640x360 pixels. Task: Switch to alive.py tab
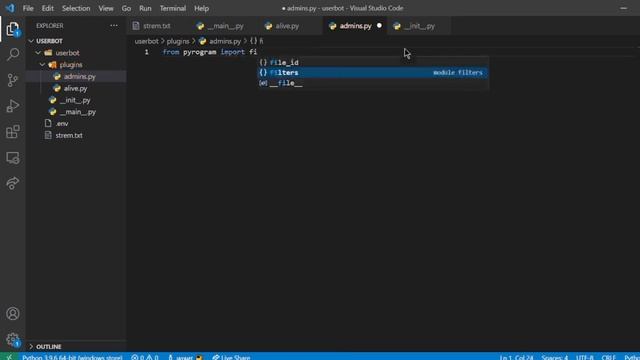click(287, 26)
